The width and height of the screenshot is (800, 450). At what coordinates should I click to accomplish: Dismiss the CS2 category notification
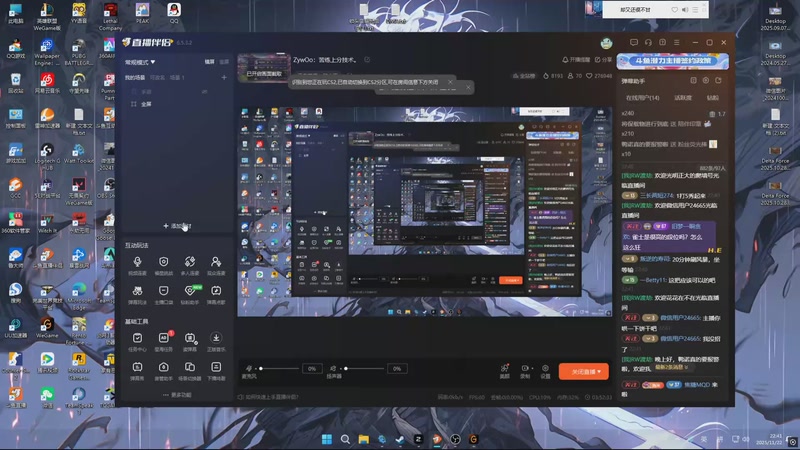[450, 82]
